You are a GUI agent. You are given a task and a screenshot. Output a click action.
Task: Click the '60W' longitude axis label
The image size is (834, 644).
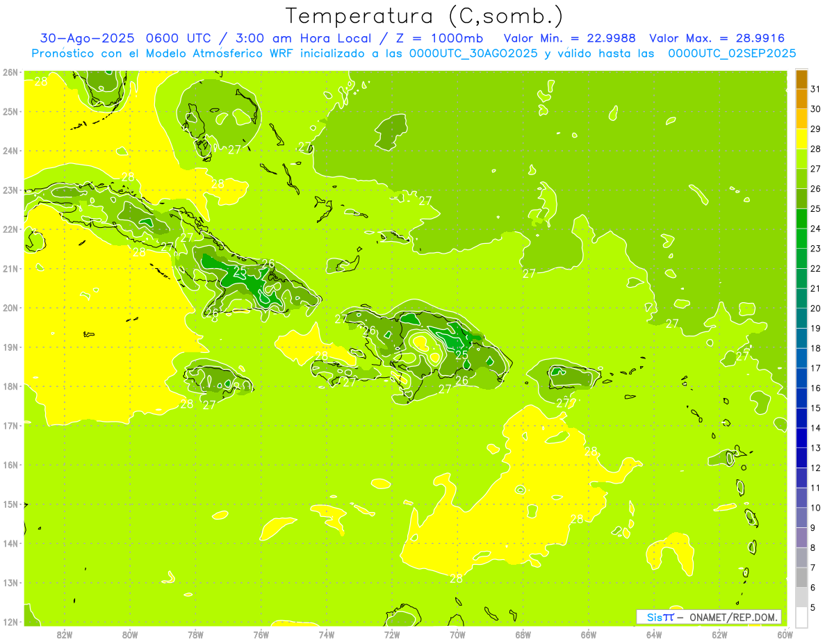point(785,634)
